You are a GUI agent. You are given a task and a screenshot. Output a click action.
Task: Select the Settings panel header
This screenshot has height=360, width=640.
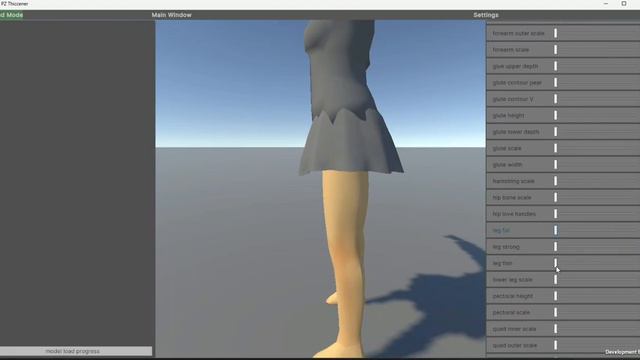[486, 15]
